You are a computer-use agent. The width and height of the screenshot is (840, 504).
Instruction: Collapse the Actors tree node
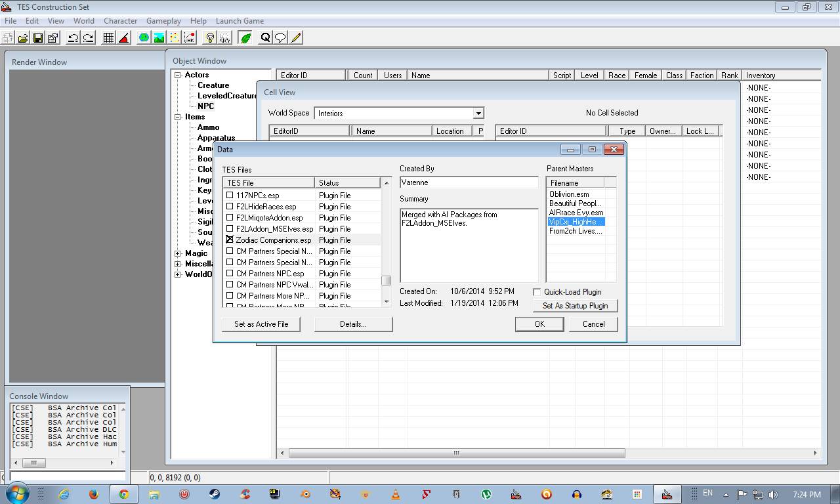click(x=177, y=75)
